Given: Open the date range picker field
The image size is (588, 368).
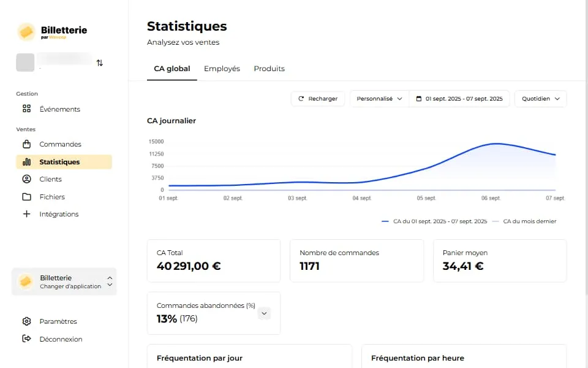Looking at the screenshot, I should [459, 99].
